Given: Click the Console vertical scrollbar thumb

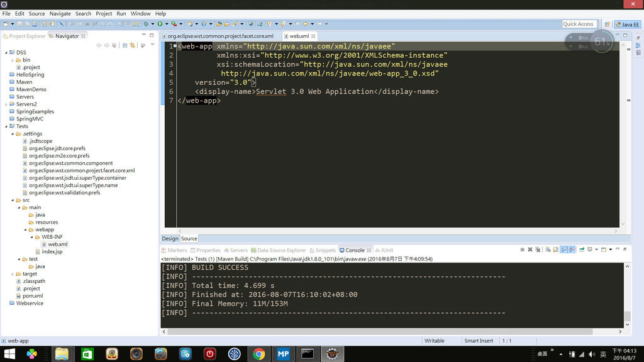Looking at the screenshot, I should (x=627, y=315).
